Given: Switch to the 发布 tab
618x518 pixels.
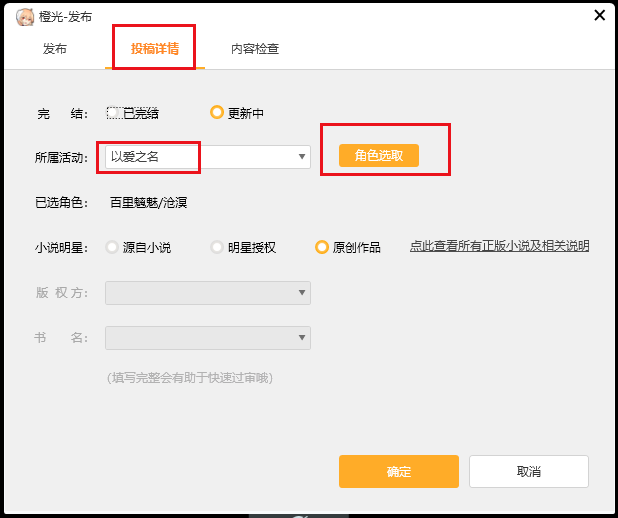Looking at the screenshot, I should click(x=55, y=49).
